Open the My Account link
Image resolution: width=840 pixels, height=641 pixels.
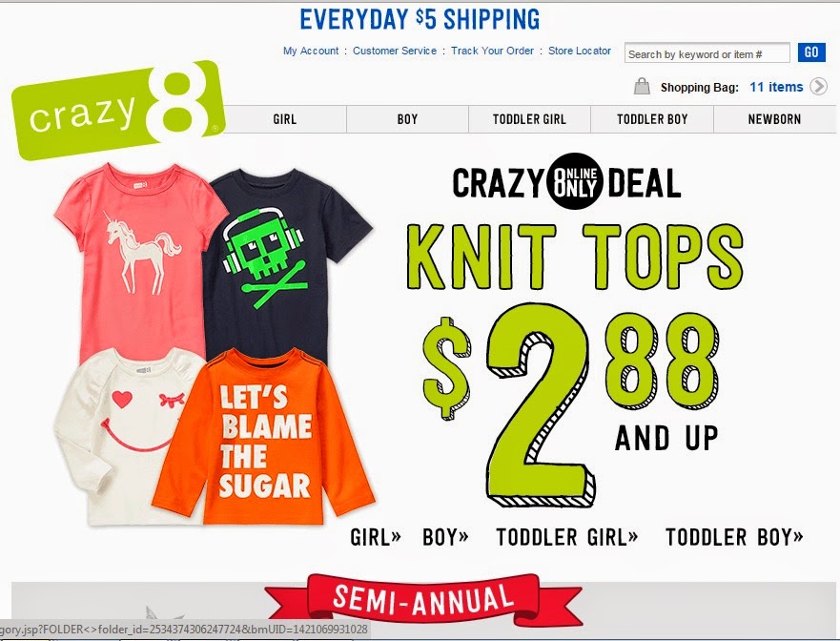click(x=311, y=51)
